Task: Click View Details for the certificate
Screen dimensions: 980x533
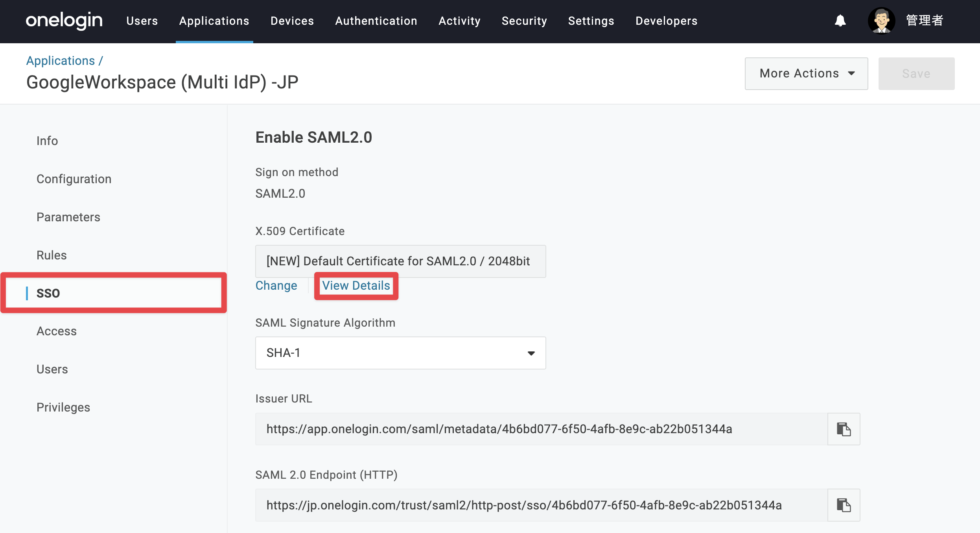Action: (356, 285)
